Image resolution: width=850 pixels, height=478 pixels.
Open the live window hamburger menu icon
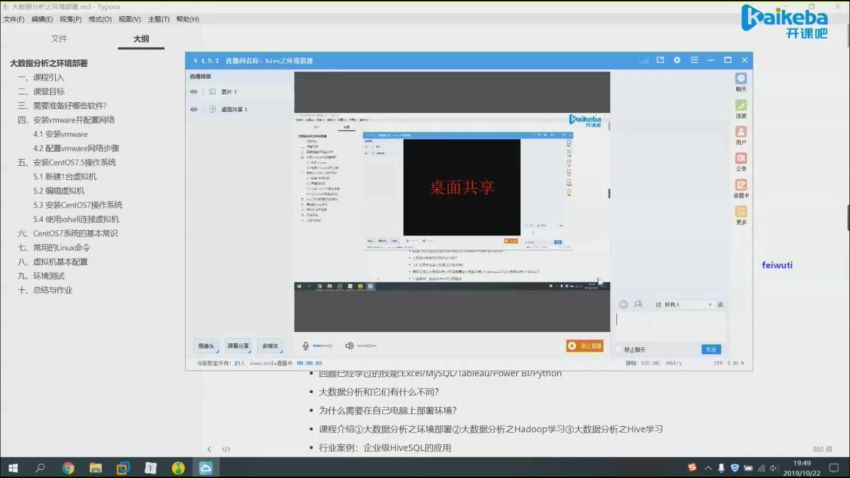pyautogui.click(x=694, y=60)
